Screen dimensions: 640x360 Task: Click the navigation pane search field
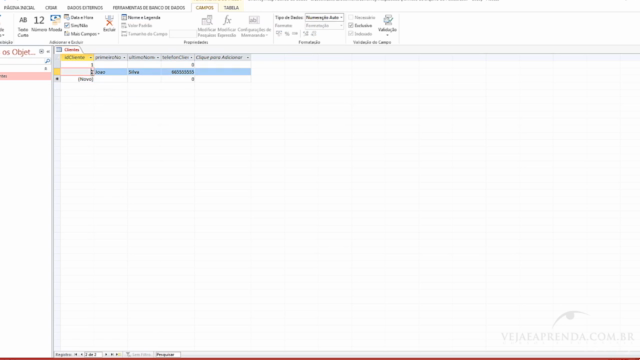22,61
